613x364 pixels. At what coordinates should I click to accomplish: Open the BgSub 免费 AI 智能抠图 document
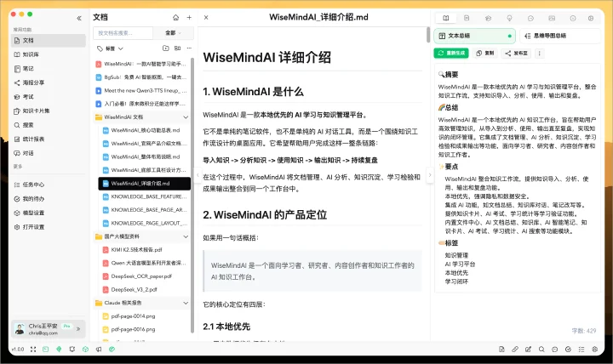point(141,77)
